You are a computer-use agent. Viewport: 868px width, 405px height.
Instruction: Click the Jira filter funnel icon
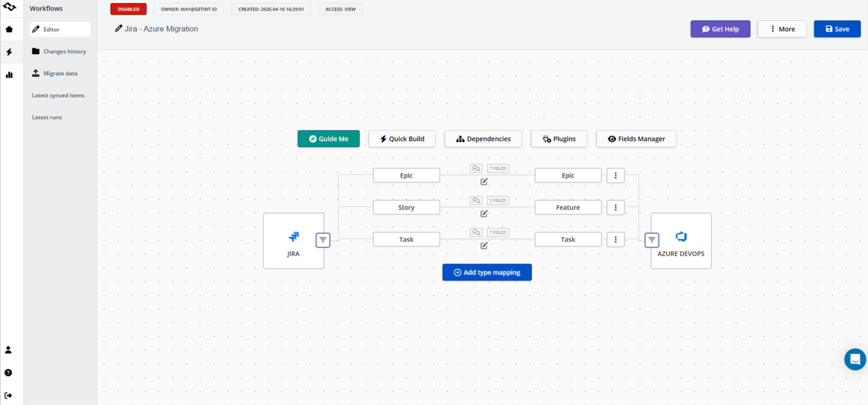point(322,240)
